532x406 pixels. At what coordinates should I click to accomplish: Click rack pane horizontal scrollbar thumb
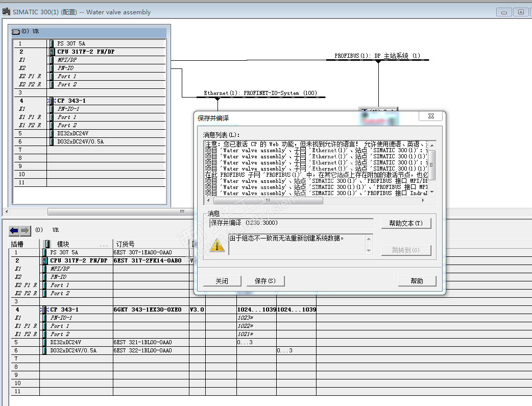(x=121, y=211)
